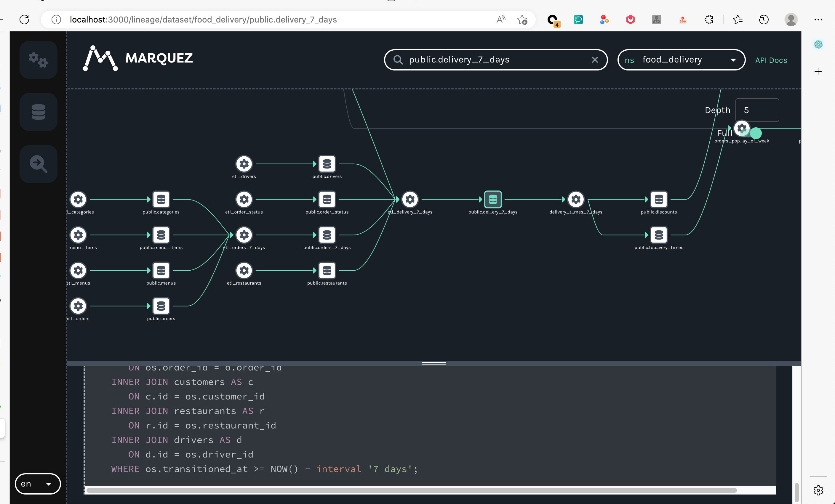
Task: Click the browser reload button
Action: 24,20
